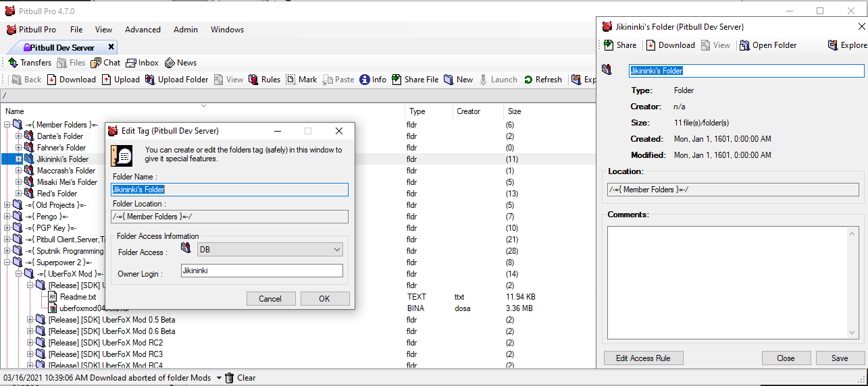Click Close in the folder info window
This screenshot has width=868, height=386.
click(786, 358)
